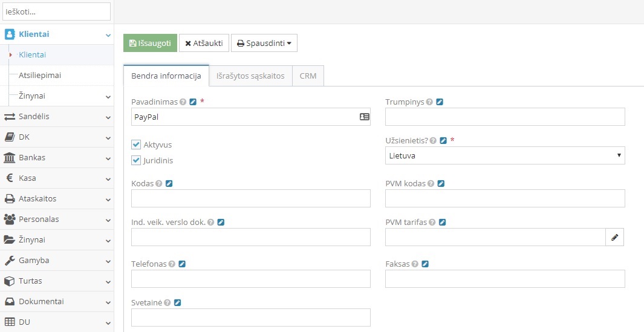Viewport: 644px width, 332px height.
Task: Click the contact card icon in PayPal field
Action: 364,117
